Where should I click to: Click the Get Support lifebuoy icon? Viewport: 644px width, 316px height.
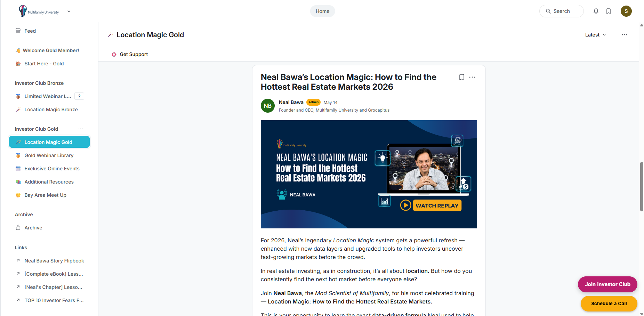(x=114, y=54)
